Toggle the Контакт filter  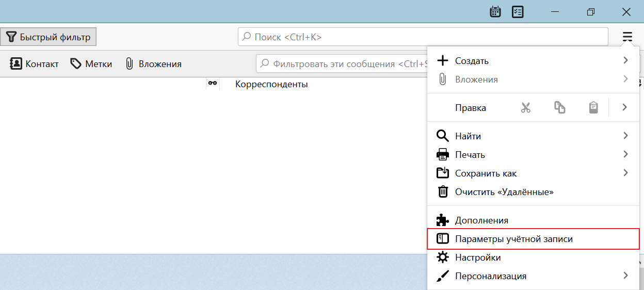click(35, 64)
